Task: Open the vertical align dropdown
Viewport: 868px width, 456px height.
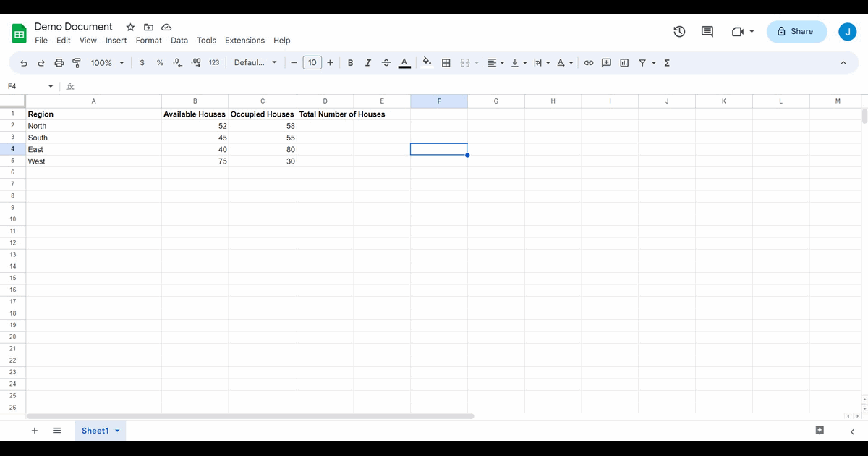Action: (519, 63)
